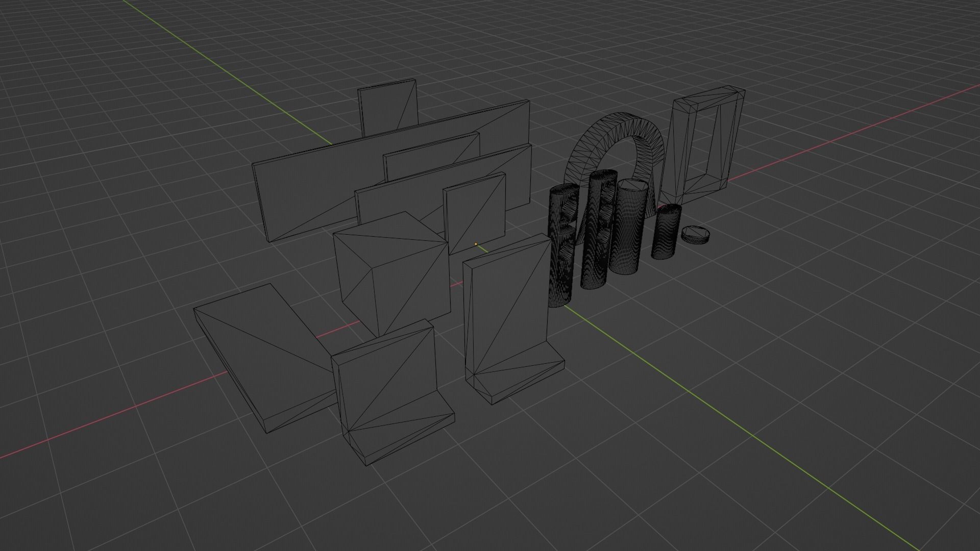Select the flat disc object near the cylinders
Viewport: 980px width, 551px height.
[x=696, y=235]
